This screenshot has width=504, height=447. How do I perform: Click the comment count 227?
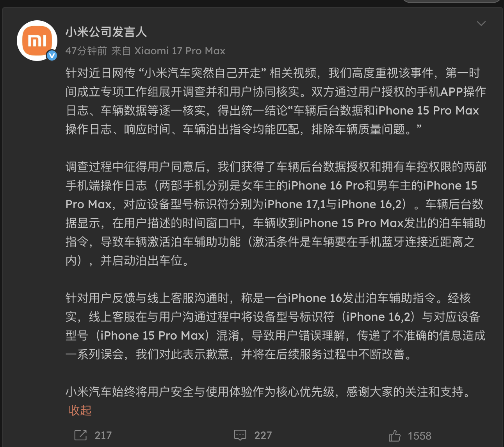(x=263, y=436)
